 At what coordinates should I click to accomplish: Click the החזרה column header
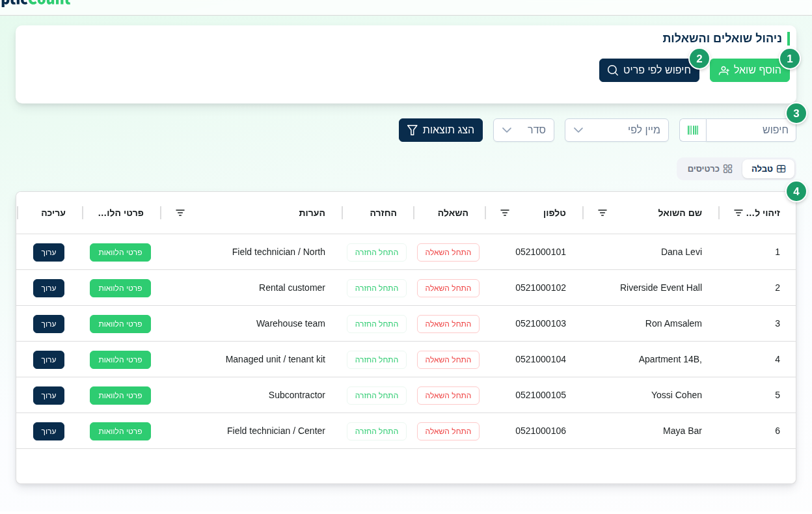pos(383,213)
